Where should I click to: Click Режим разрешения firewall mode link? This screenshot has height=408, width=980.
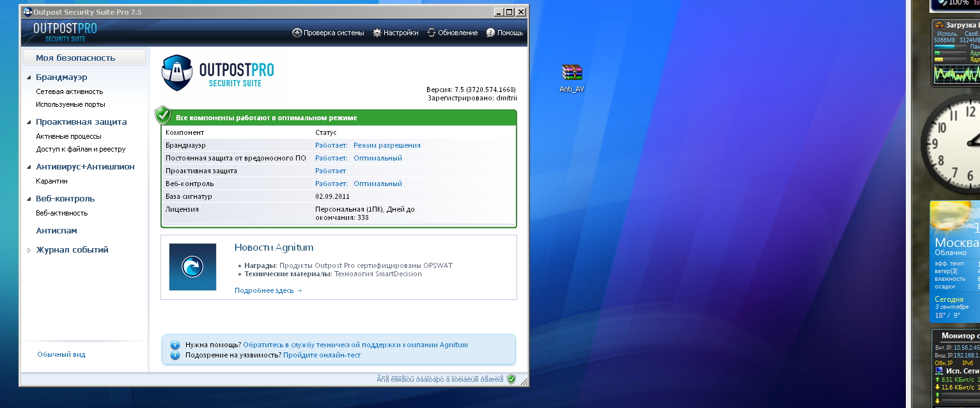[x=387, y=145]
